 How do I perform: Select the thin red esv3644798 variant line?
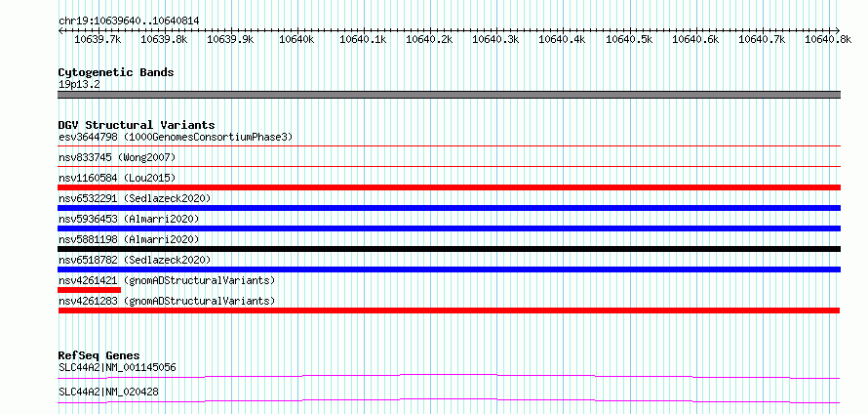pyautogui.click(x=449, y=146)
